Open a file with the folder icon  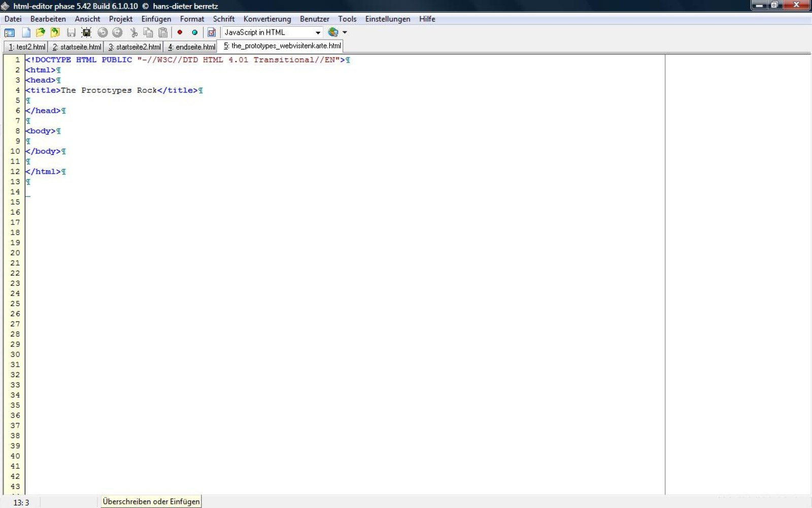tap(41, 33)
